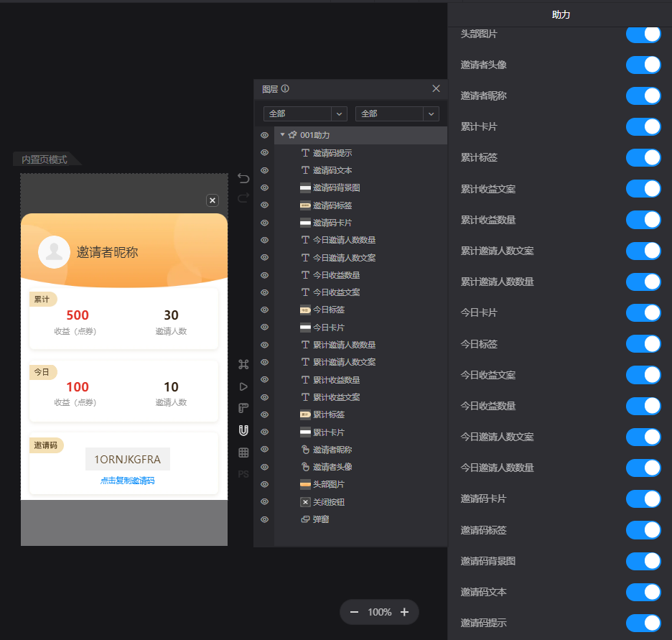Select the 今日邀请人数数量 layer row
Viewport: 672px width, 640px height.
click(360, 240)
